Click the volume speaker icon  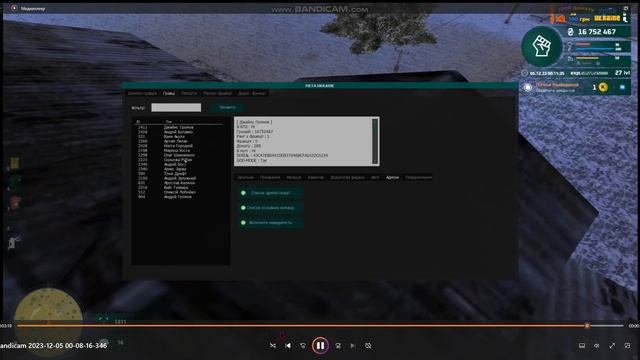(x=597, y=346)
